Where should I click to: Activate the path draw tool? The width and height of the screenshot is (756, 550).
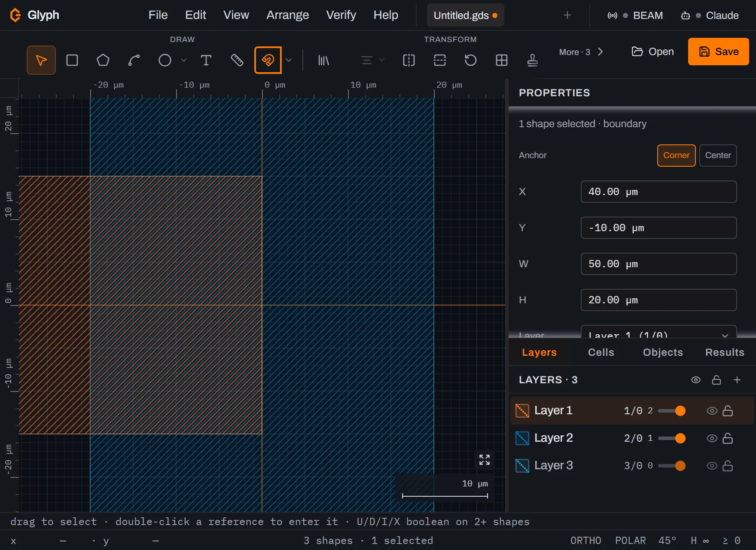[x=134, y=60]
